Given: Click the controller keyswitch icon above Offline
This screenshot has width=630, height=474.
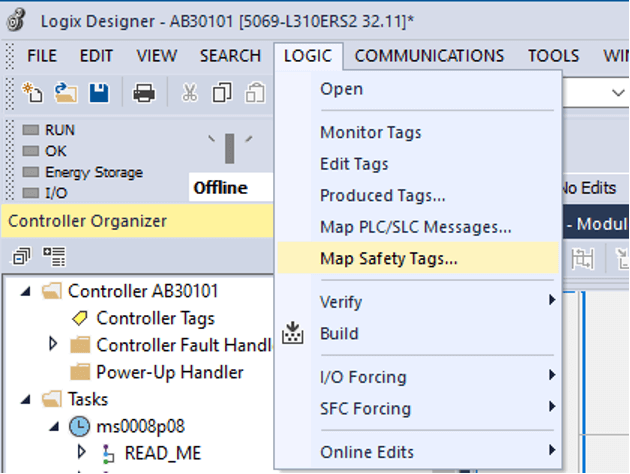Looking at the screenshot, I should tap(230, 149).
